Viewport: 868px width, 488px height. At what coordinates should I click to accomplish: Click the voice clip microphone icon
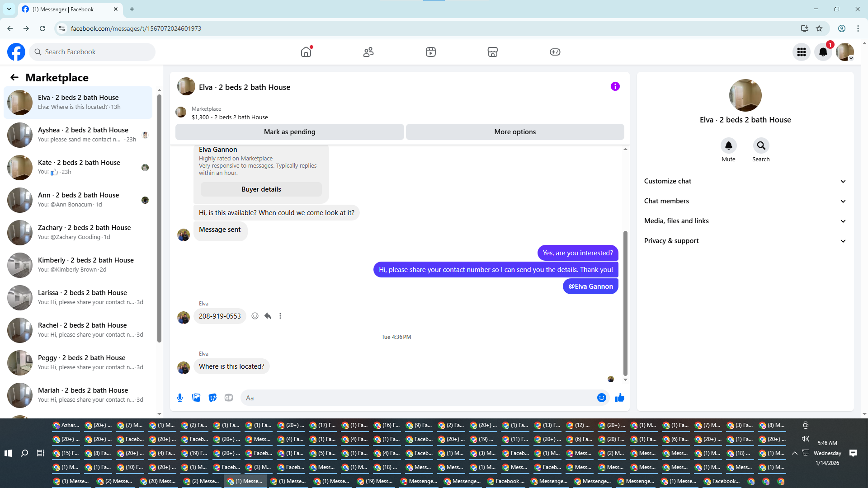[180, 398]
